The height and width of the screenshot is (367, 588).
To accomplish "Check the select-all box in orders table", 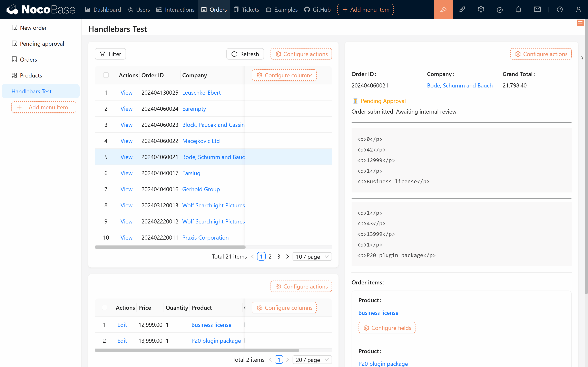I will (x=106, y=75).
